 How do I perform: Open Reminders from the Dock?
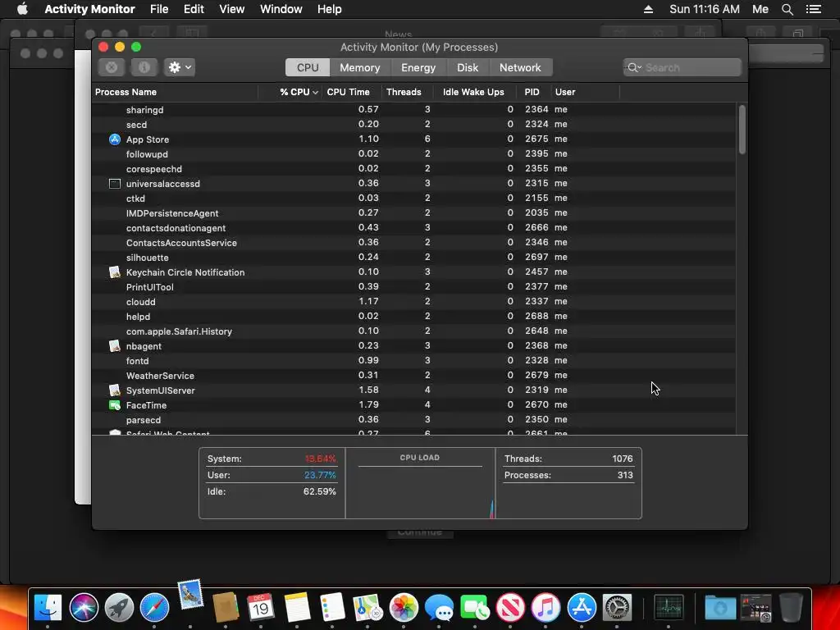332,608
